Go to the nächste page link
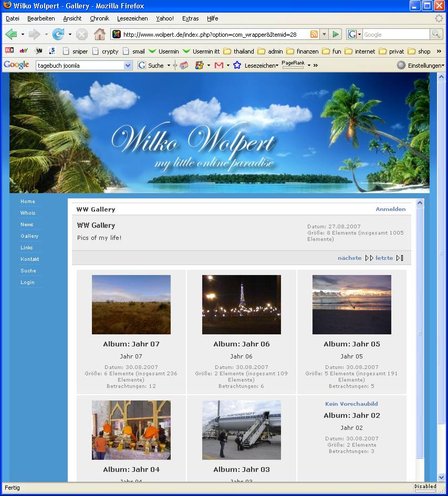448x496 pixels. 350,258
